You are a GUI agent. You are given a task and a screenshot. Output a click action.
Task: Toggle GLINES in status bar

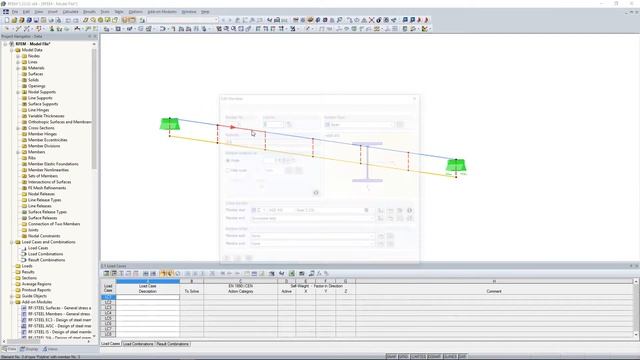[x=450, y=357]
